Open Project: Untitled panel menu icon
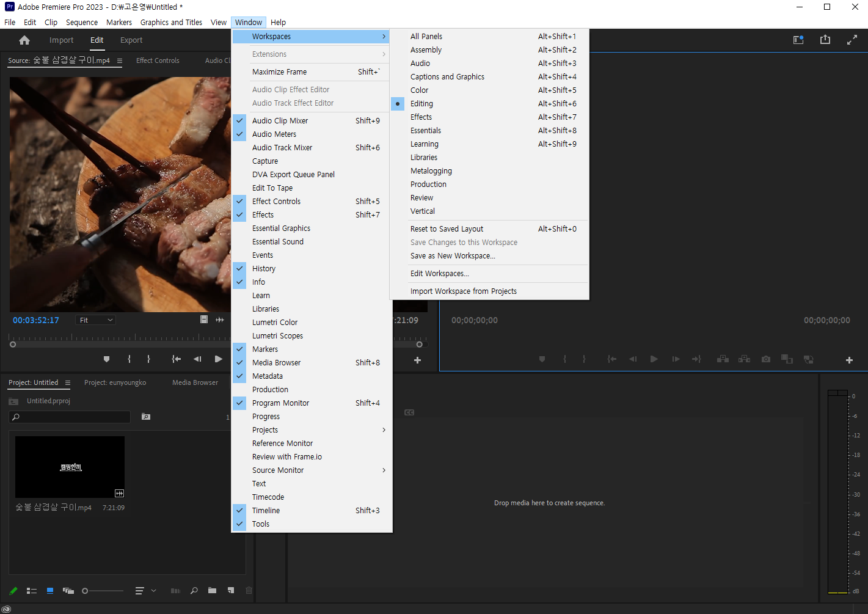The width and height of the screenshot is (868, 614). click(68, 383)
